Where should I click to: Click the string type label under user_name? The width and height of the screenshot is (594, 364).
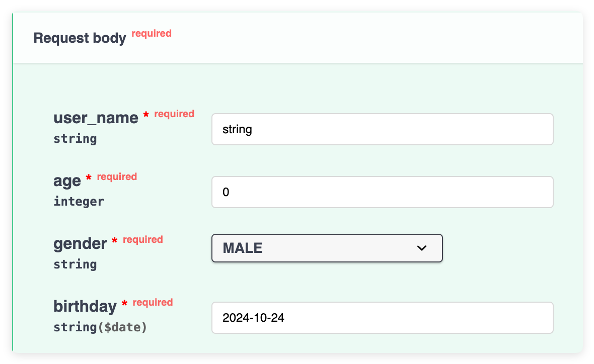pos(75,138)
